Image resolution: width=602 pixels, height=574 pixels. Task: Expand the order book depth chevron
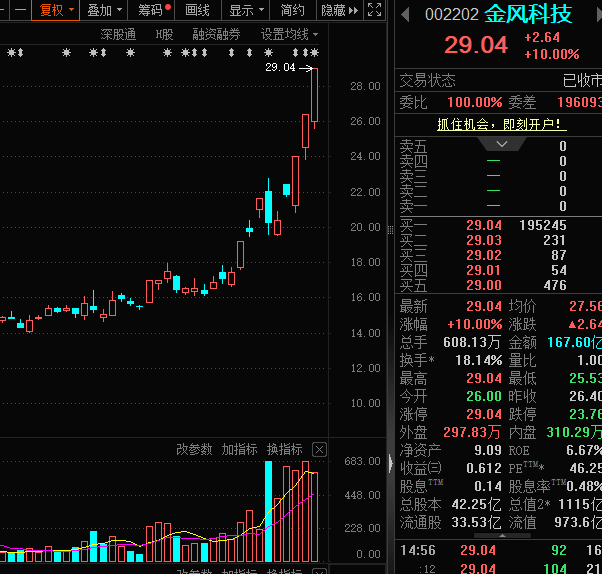(505, 145)
